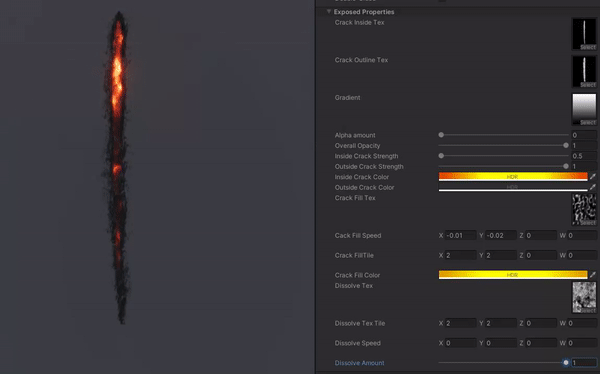Image resolution: width=600 pixels, height=374 pixels.
Task: Click the Cack Fill Speed X field
Action: pyautogui.click(x=461, y=235)
